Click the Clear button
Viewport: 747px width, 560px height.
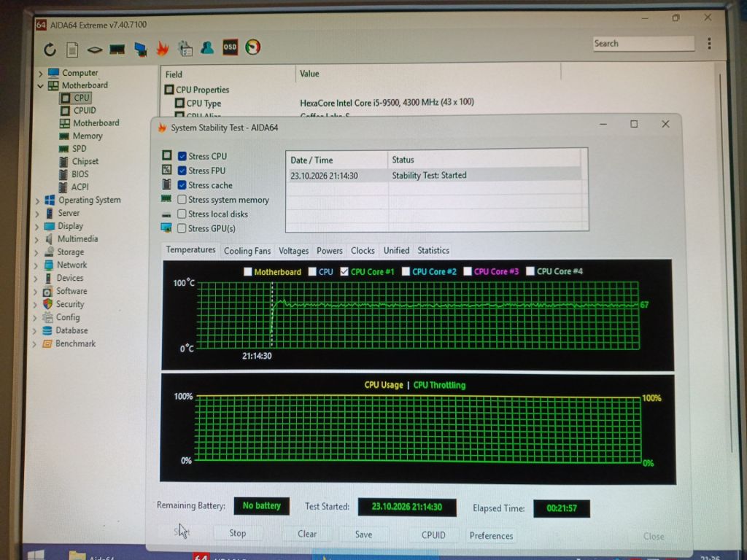coord(307,534)
